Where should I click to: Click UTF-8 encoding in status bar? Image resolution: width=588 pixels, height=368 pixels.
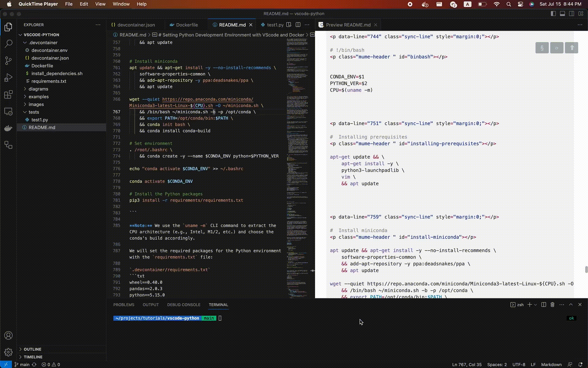[519, 365]
